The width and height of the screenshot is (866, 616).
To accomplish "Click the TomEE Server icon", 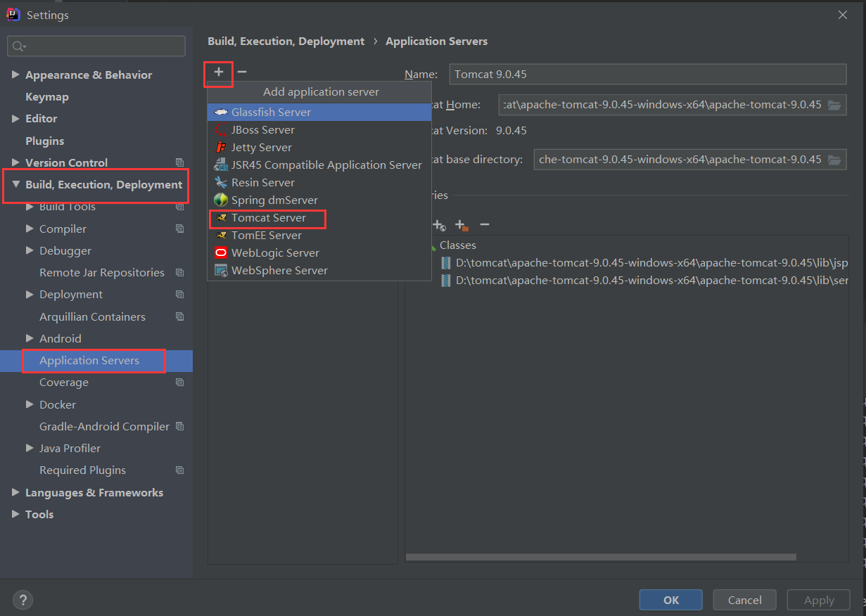I will [221, 236].
